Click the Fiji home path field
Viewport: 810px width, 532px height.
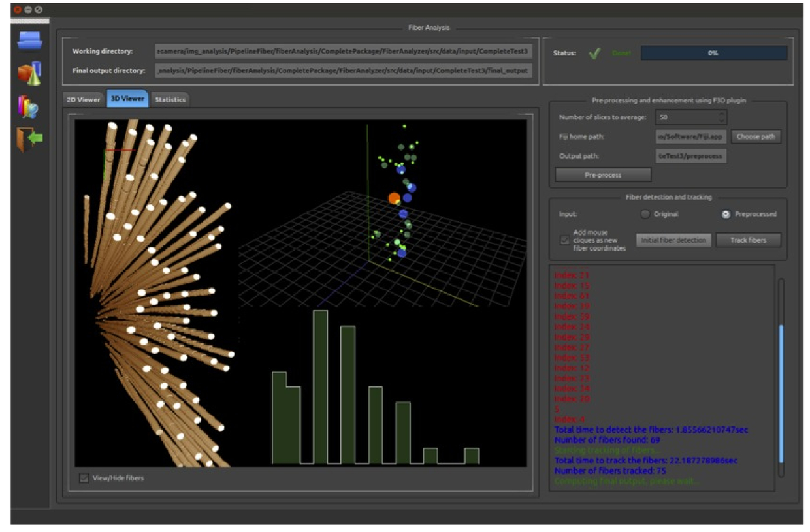(x=690, y=137)
